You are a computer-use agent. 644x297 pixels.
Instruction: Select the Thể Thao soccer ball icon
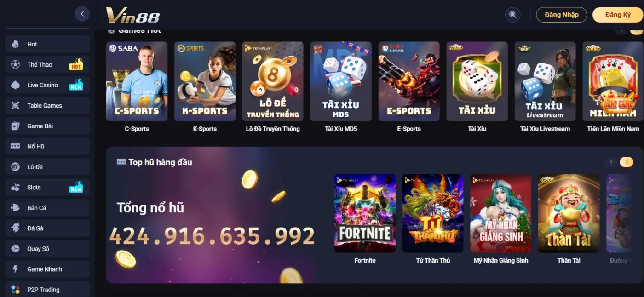pyautogui.click(x=15, y=65)
